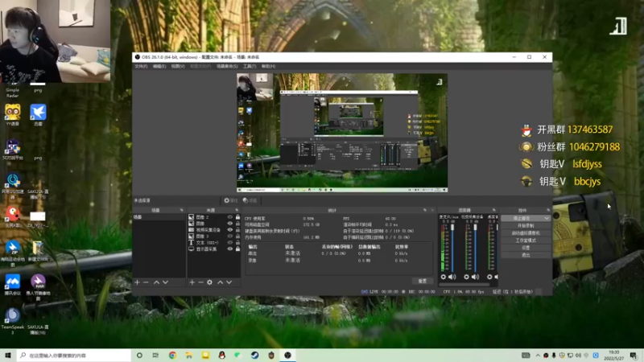Remove selected source with the minus icon
The width and height of the screenshot is (644, 362).
pos(200,282)
